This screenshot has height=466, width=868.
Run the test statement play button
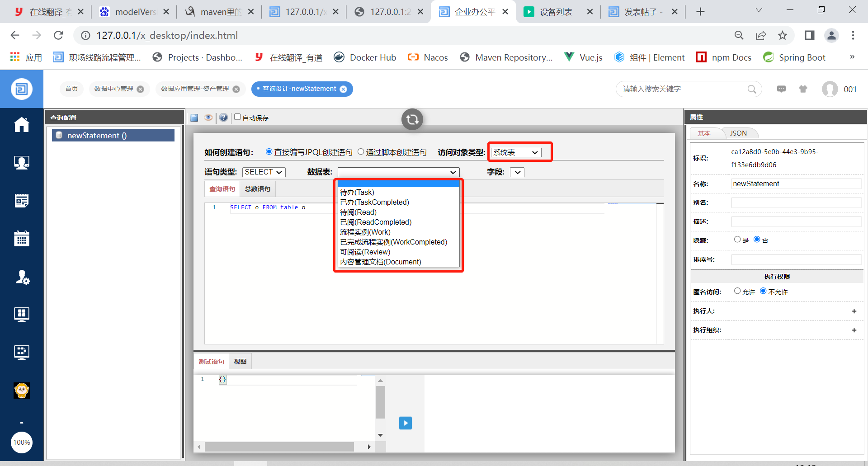click(405, 423)
